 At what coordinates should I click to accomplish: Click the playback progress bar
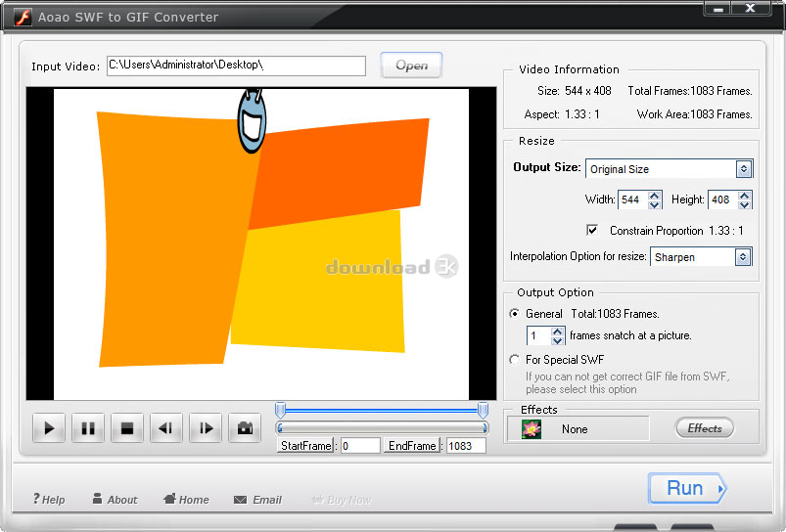pos(382,427)
